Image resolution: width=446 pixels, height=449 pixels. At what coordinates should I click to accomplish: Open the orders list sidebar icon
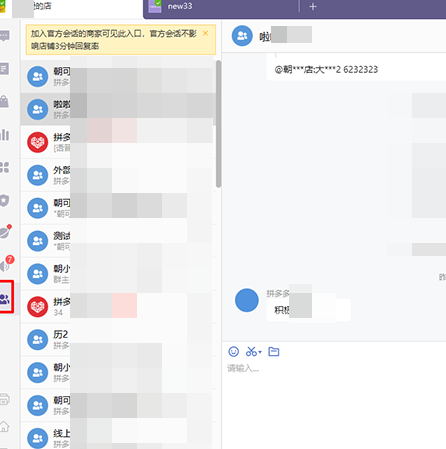(4, 69)
